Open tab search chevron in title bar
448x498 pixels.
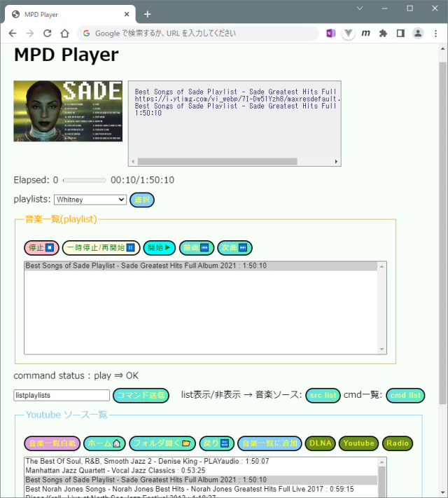(360, 8)
